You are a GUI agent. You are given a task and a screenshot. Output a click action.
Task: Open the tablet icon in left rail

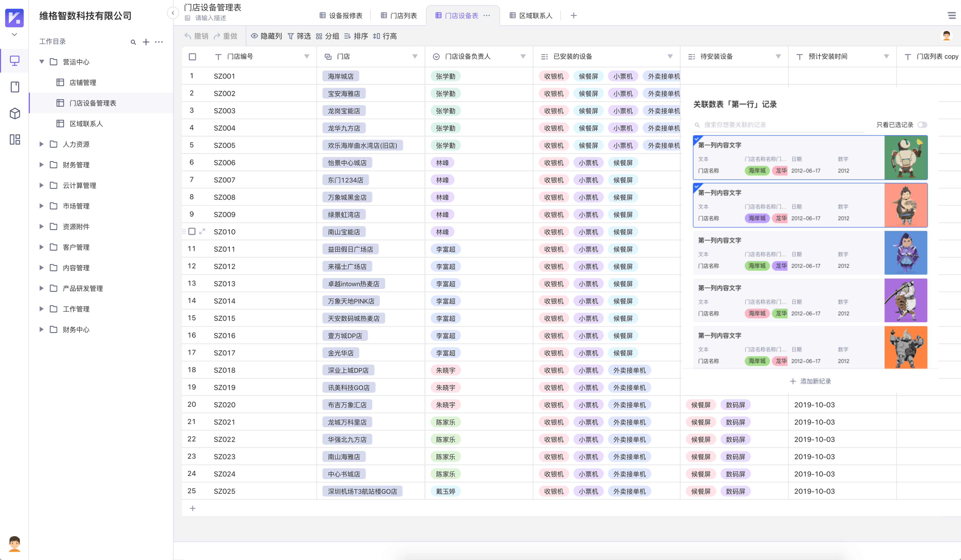click(x=14, y=87)
